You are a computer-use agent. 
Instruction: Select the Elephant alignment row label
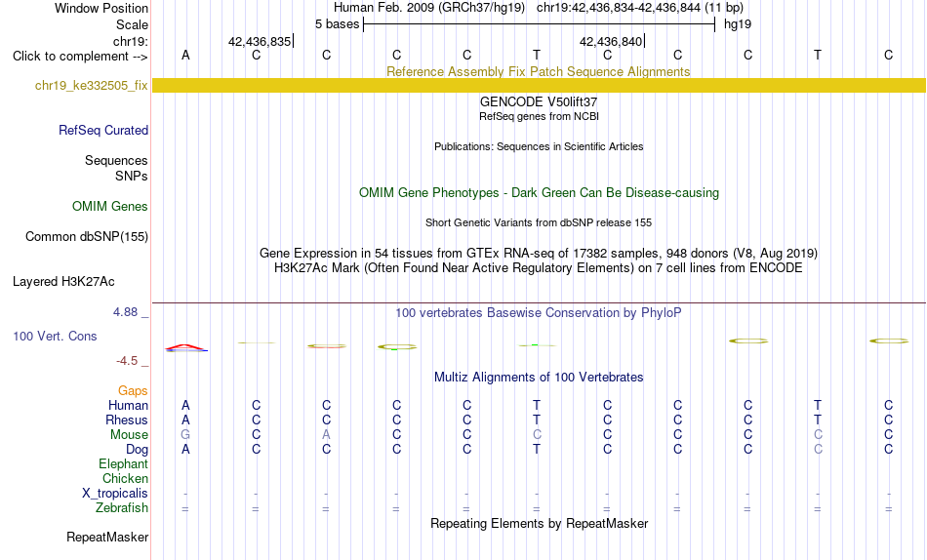124,464
